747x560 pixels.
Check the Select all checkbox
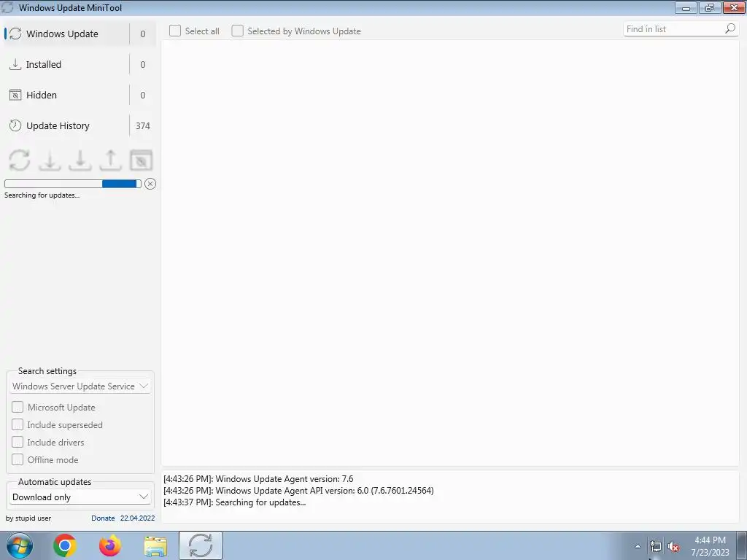pyautogui.click(x=175, y=31)
